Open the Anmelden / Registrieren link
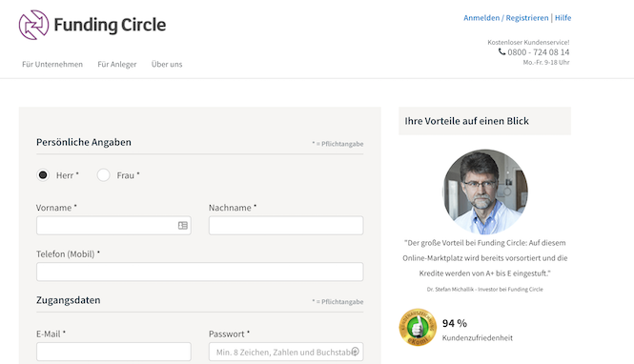The image size is (634, 364). [x=506, y=18]
